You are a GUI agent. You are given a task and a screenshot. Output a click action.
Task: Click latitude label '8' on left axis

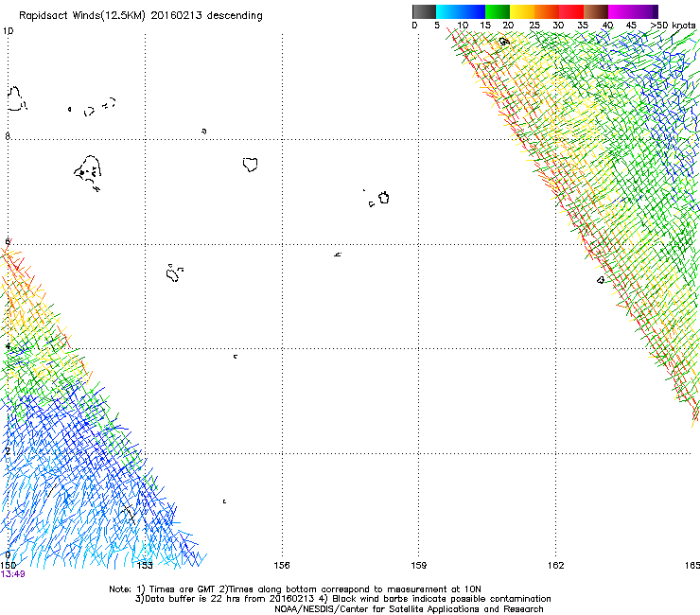pyautogui.click(x=8, y=136)
